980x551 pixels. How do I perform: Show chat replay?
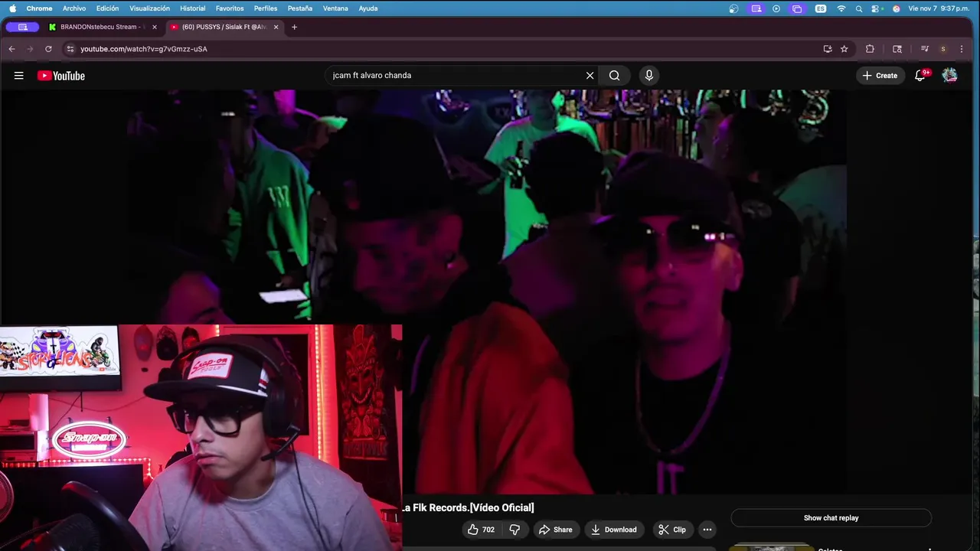pyautogui.click(x=831, y=518)
